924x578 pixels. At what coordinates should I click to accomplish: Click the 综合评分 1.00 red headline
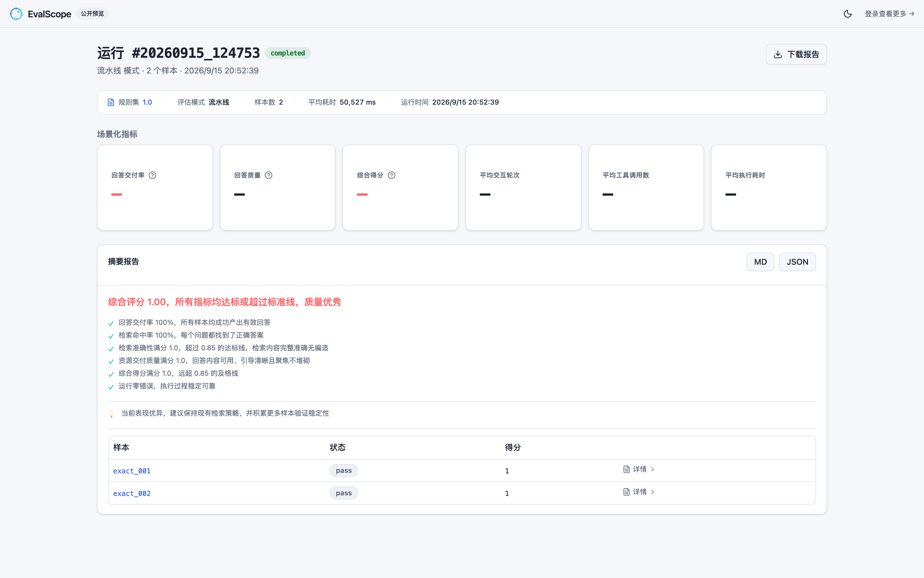[225, 302]
